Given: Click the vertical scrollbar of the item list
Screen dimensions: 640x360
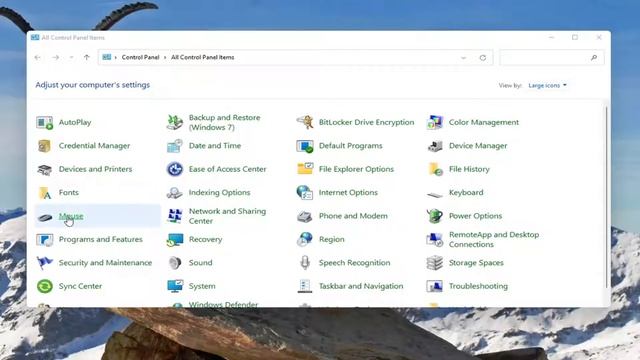Looking at the screenshot, I should tap(607, 196).
